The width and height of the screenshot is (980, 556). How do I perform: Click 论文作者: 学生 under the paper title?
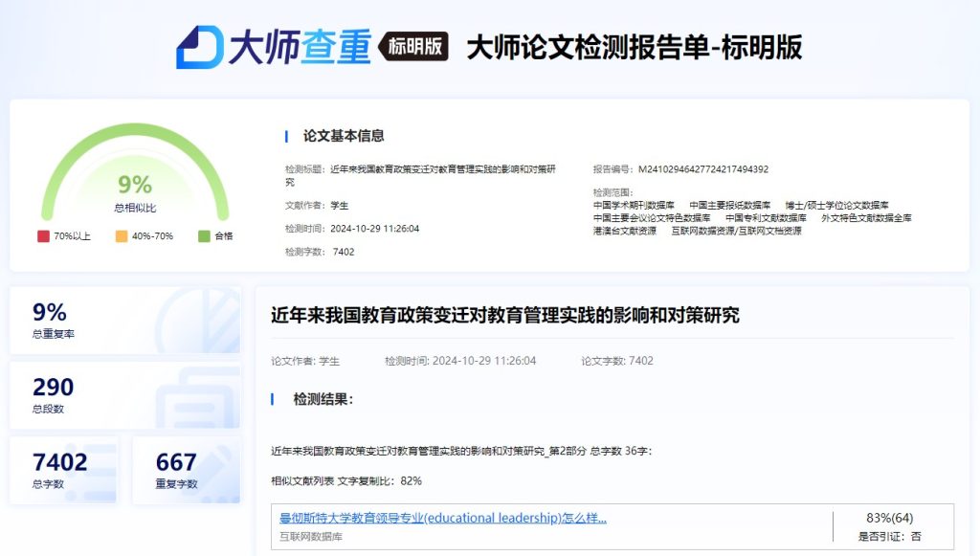[305, 361]
